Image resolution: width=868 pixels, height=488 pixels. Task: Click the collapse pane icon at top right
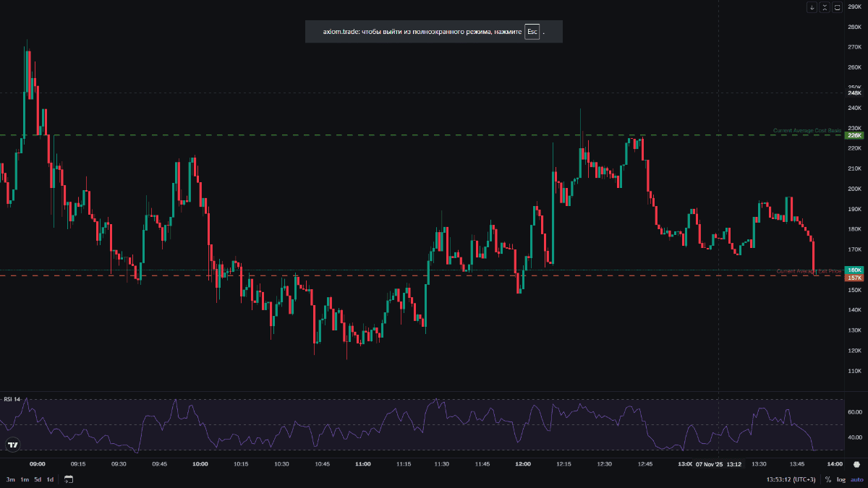pyautogui.click(x=825, y=7)
